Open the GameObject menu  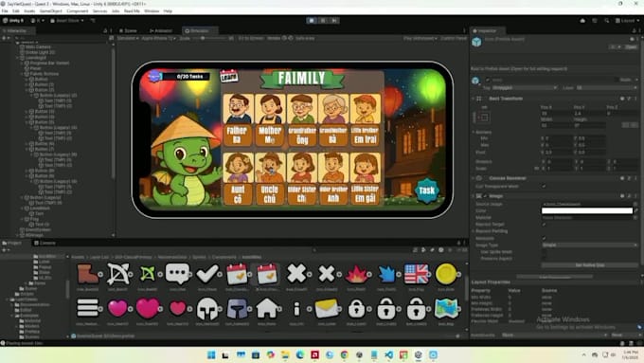(x=50, y=11)
